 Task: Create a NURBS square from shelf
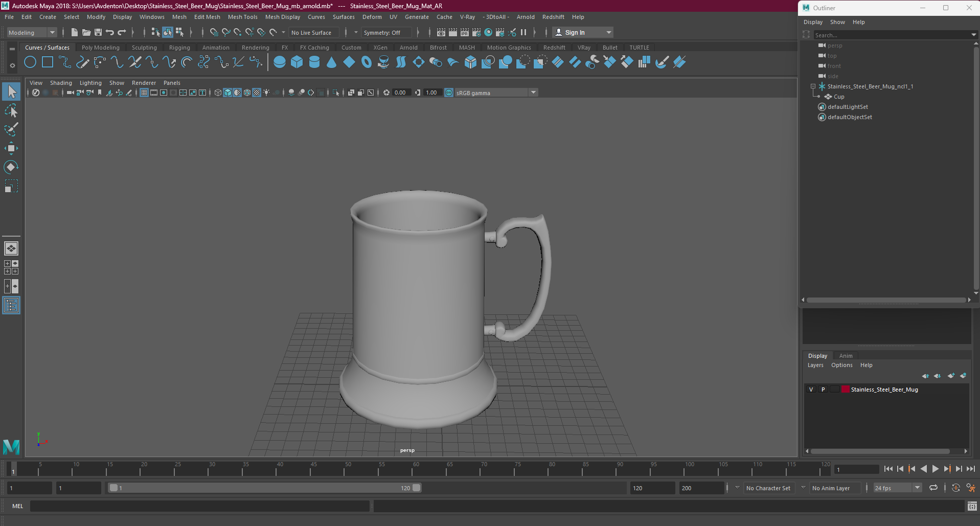[48, 62]
